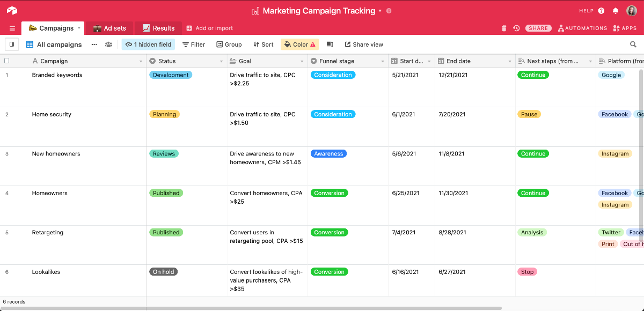Expand the Status column dropdown arrow

[221, 62]
